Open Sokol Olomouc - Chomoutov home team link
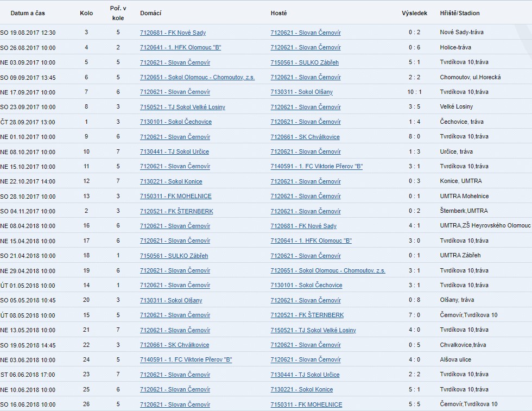Image resolution: width=532 pixels, height=411 pixels. coord(197,77)
